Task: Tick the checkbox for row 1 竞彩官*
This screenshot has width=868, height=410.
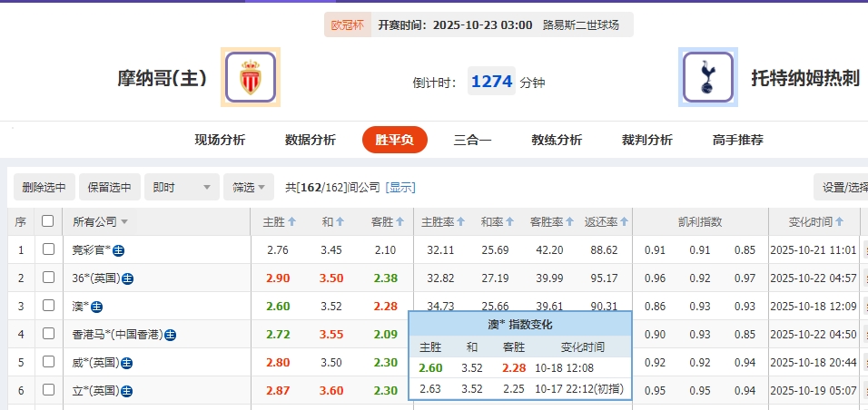Action: [48, 249]
